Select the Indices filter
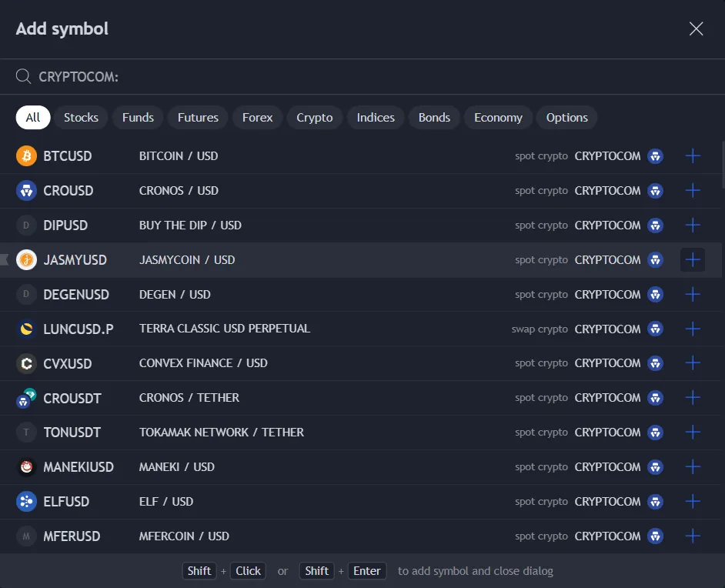 click(x=376, y=118)
